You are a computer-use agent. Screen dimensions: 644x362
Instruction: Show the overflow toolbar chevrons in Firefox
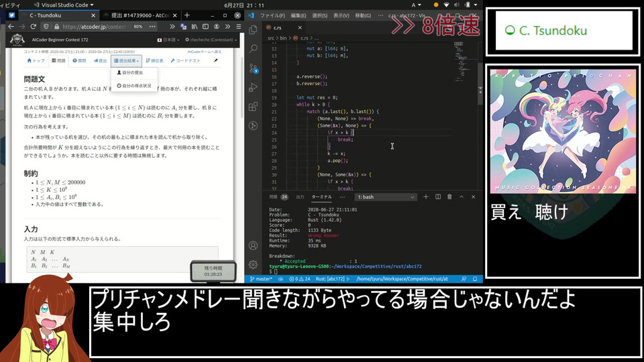click(227, 26)
